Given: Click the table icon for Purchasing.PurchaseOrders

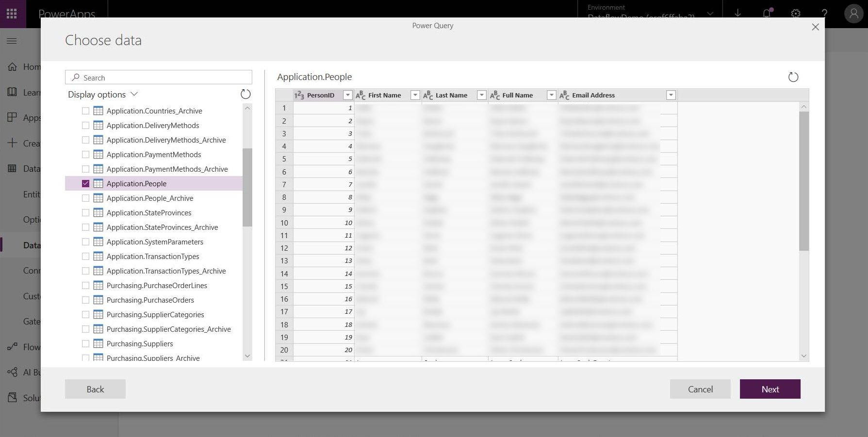Looking at the screenshot, I should point(98,300).
